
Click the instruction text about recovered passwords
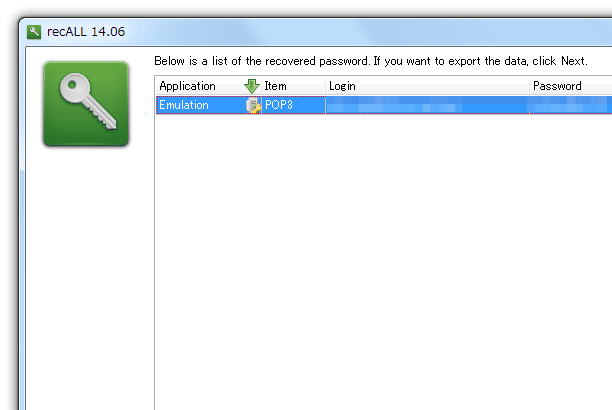tap(371, 61)
